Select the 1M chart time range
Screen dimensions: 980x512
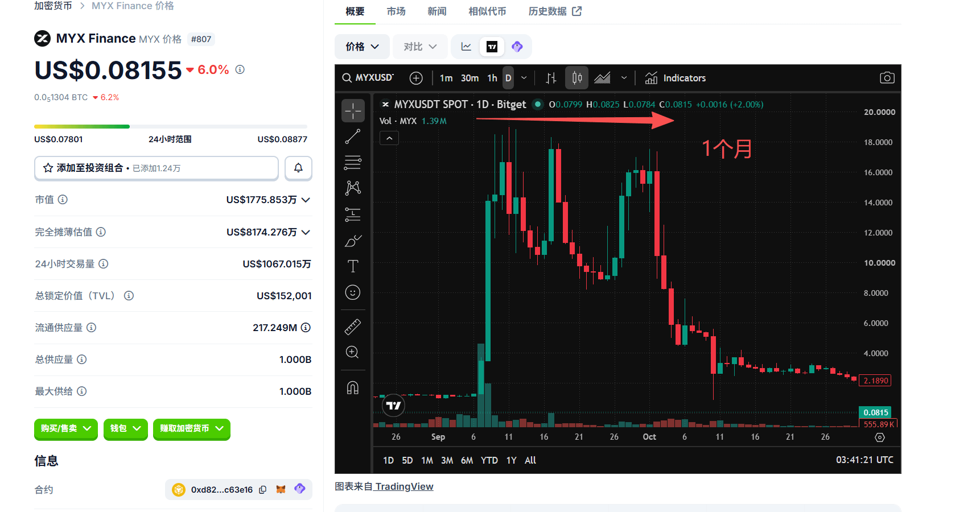[427, 460]
